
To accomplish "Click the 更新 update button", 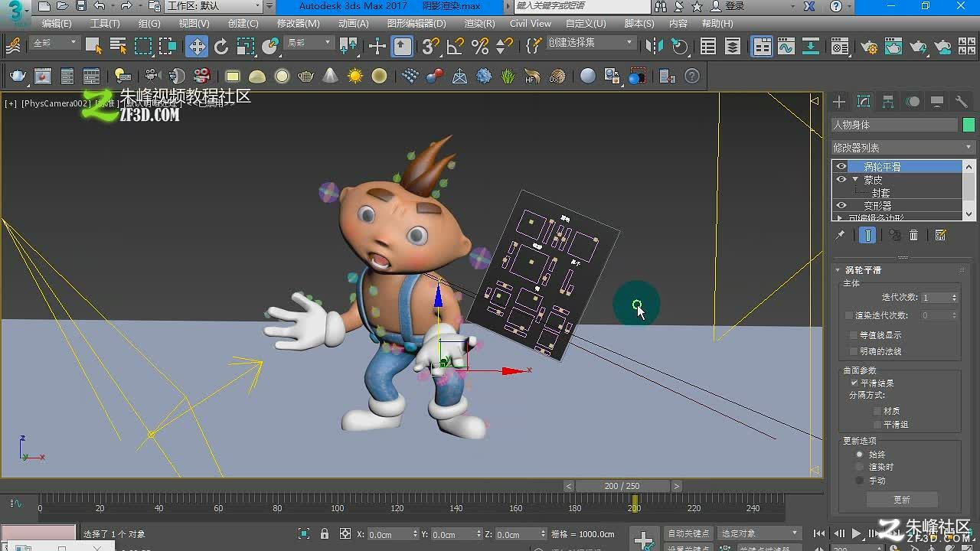I will click(x=902, y=500).
